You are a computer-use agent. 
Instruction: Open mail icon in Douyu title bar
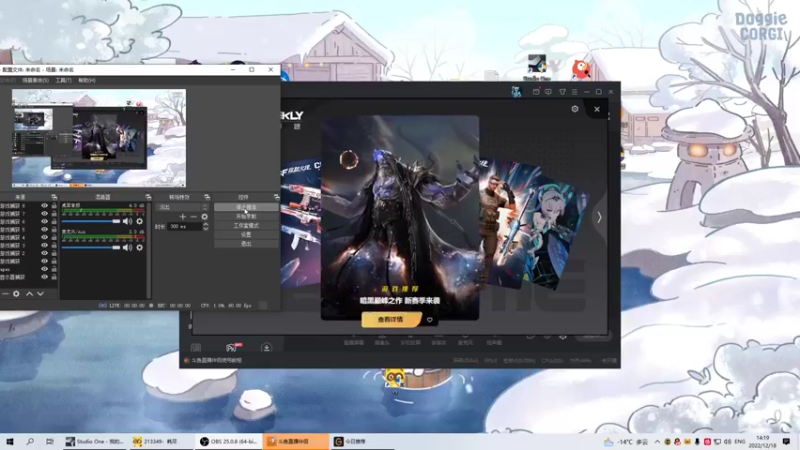click(536, 92)
